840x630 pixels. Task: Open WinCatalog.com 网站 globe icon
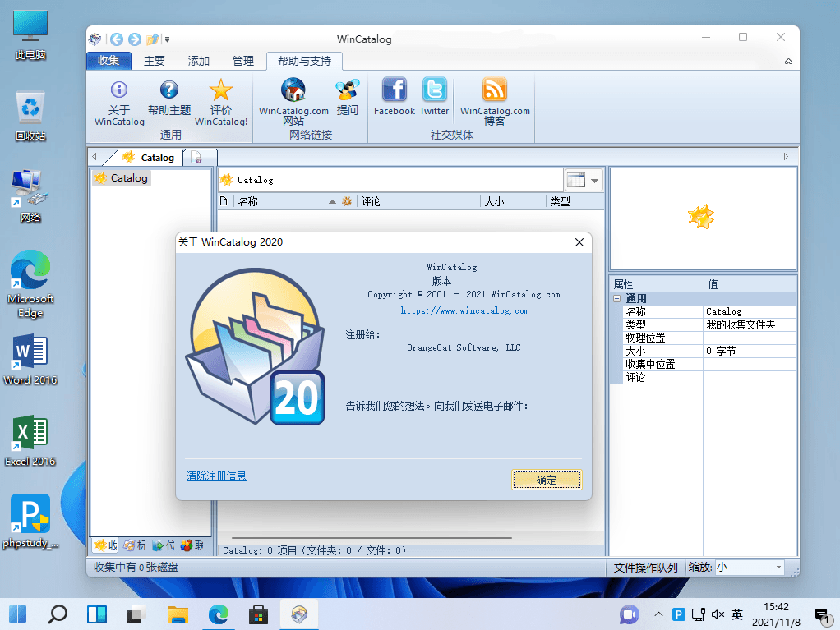293,102
